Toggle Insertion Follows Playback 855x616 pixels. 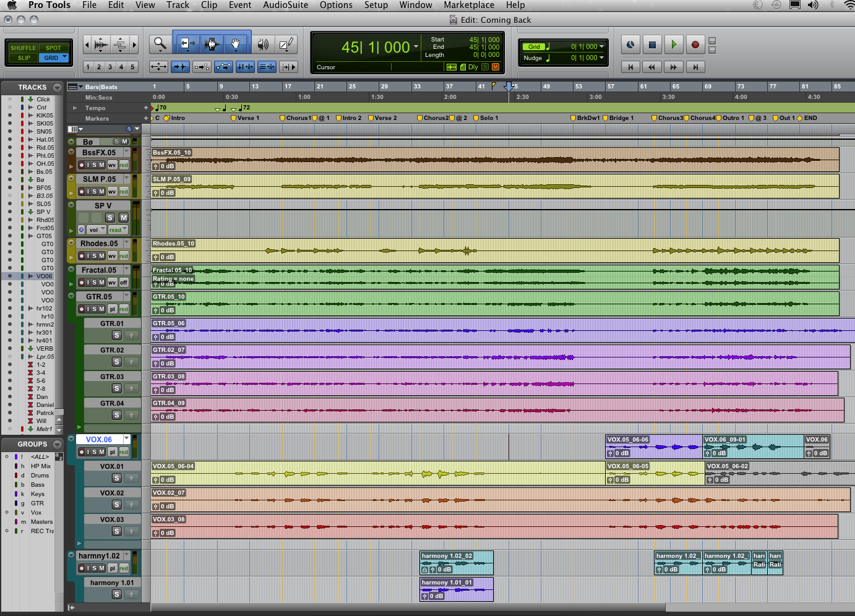click(288, 66)
